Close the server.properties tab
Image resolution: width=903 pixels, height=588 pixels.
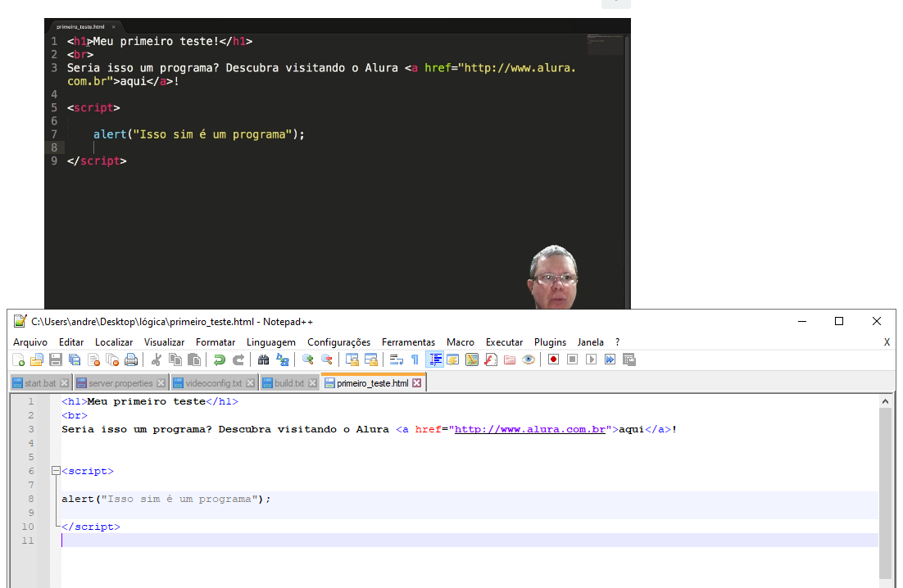[x=161, y=383]
